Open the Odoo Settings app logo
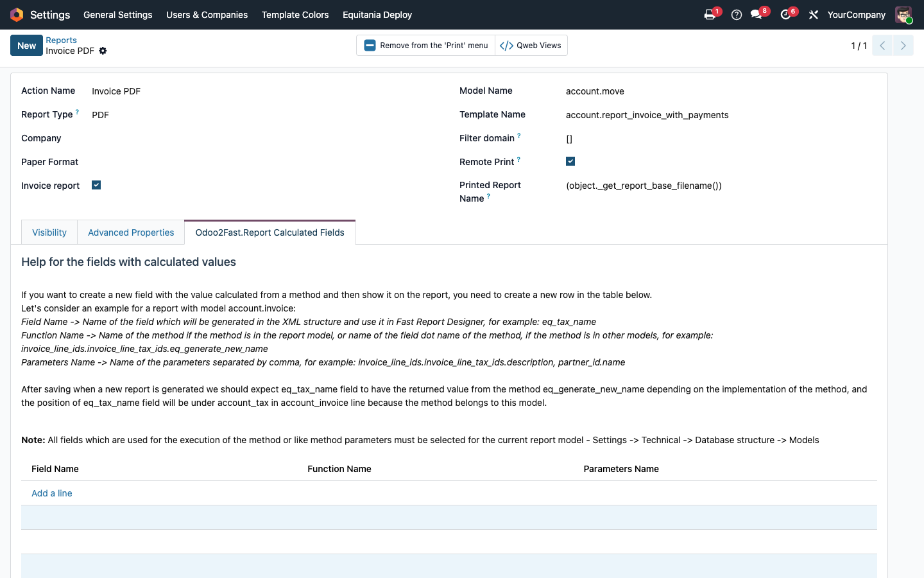 [17, 15]
